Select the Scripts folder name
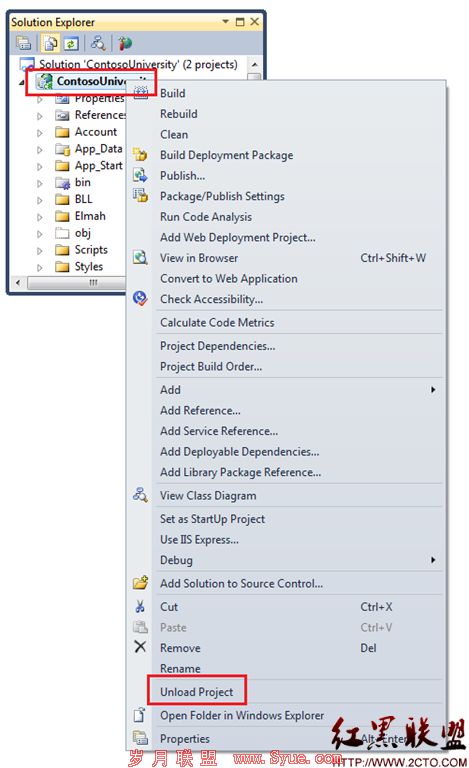 (x=91, y=250)
